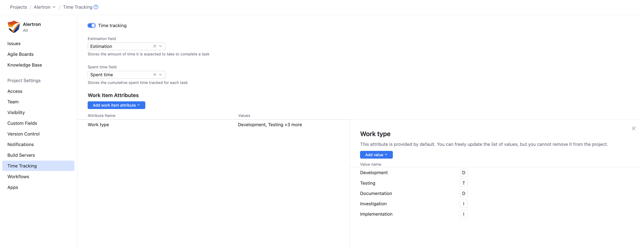
Task: Open the Estimation field dropdown
Action: [x=160, y=46]
